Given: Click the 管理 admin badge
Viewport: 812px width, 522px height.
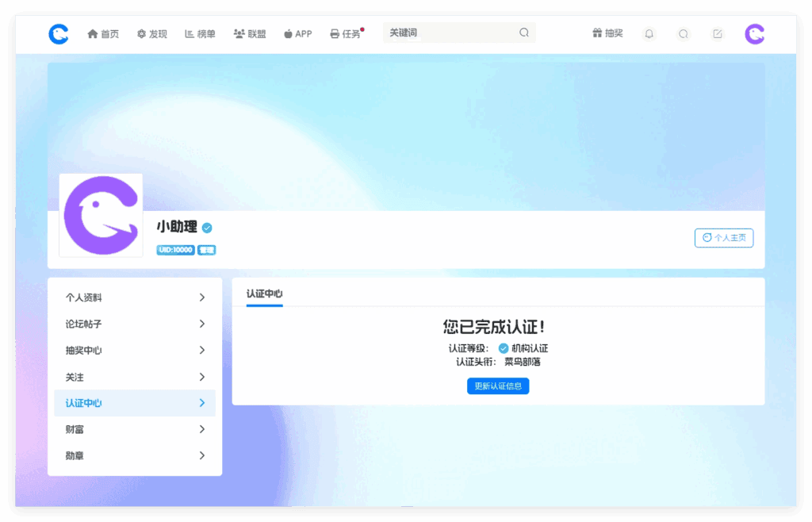Looking at the screenshot, I should point(207,250).
